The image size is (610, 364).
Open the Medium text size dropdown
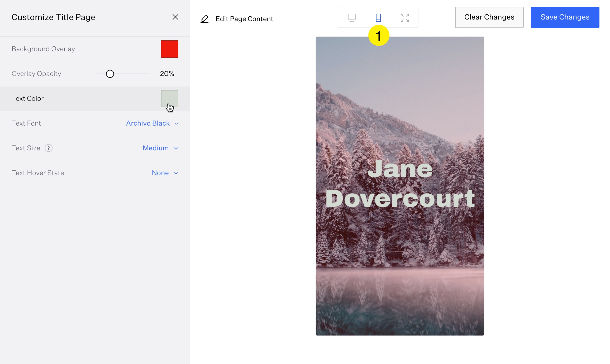click(161, 148)
